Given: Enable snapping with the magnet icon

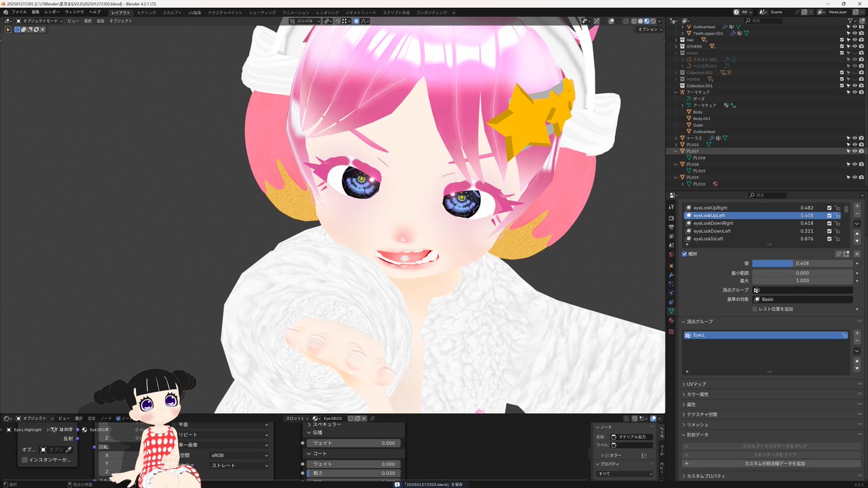Looking at the screenshot, I should (x=337, y=22).
